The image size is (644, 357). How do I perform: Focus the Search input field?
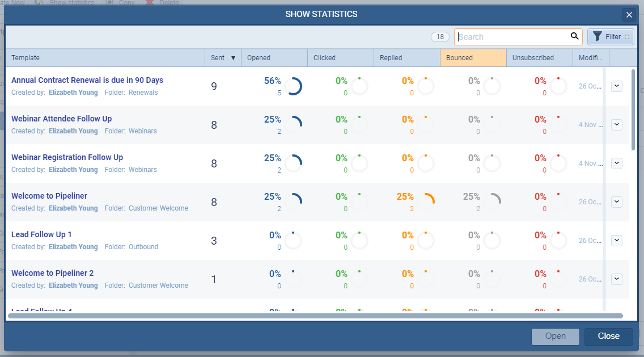pyautogui.click(x=511, y=37)
